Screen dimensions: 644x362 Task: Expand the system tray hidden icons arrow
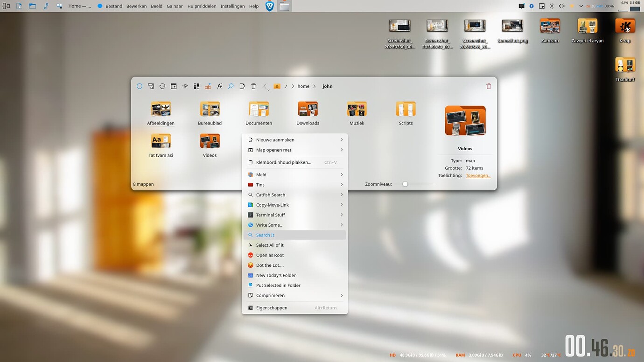(581, 6)
